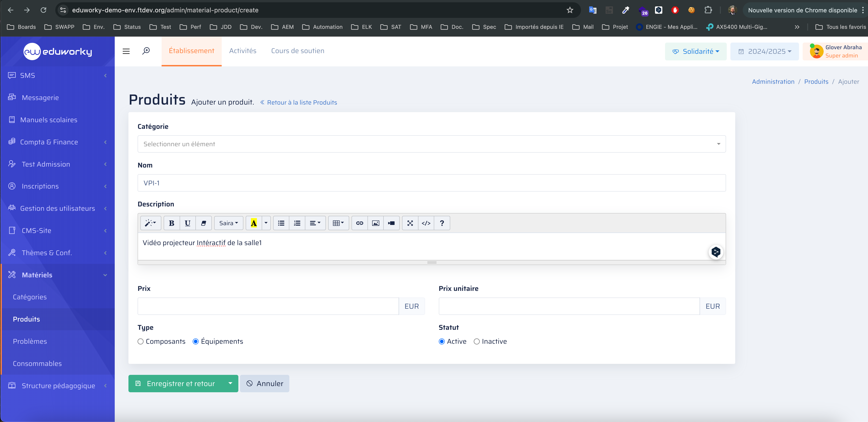Choose the Équipements type option
The height and width of the screenshot is (422, 868).
coord(195,341)
